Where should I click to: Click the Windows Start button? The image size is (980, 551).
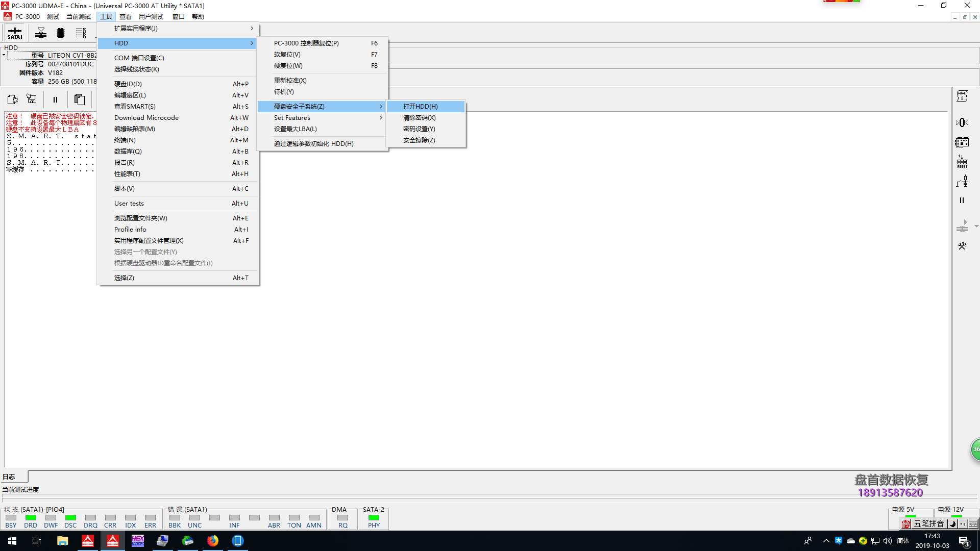[x=12, y=541]
